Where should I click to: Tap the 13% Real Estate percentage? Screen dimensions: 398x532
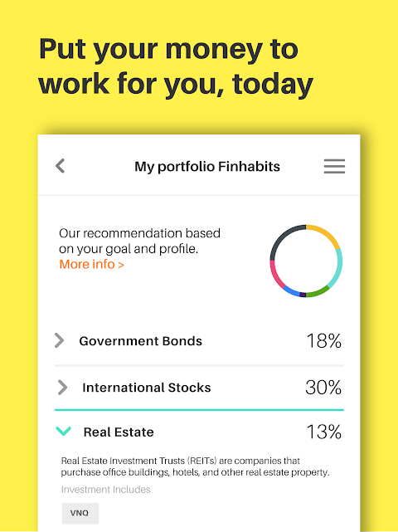(x=323, y=432)
